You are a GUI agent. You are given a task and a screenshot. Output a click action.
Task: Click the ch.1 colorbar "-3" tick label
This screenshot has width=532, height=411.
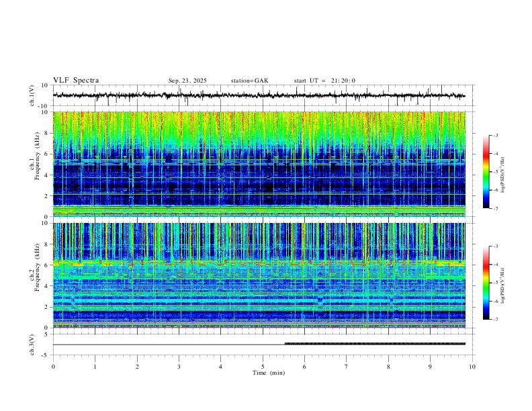[495, 135]
